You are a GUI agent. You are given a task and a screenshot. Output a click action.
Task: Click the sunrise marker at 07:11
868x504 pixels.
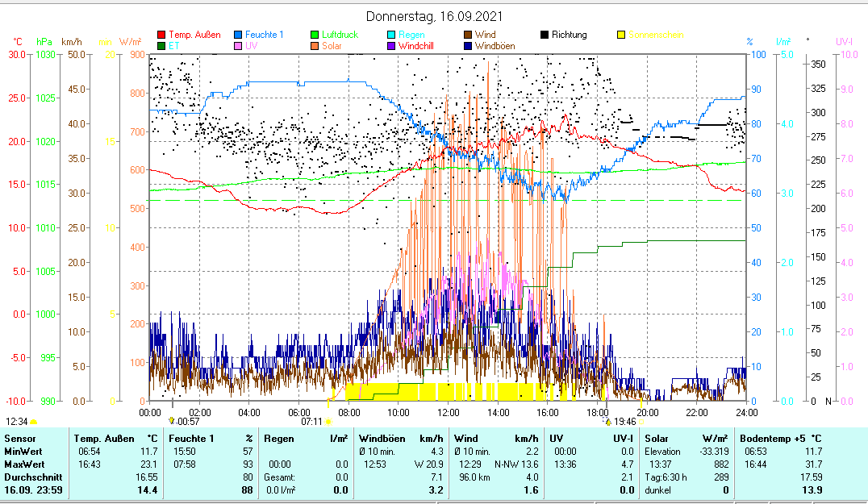pyautogui.click(x=328, y=421)
